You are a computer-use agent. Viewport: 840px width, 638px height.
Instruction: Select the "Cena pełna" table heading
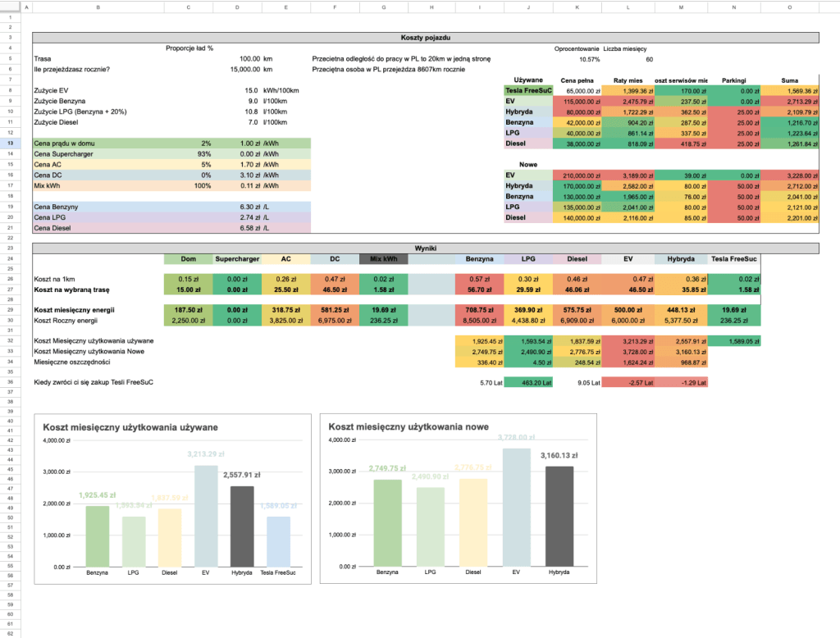point(577,80)
